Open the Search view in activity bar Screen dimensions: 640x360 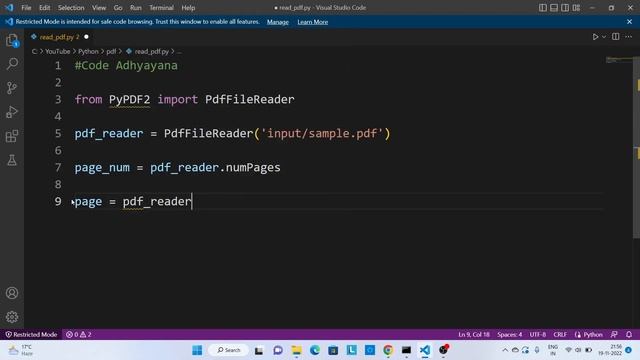pos(12,64)
